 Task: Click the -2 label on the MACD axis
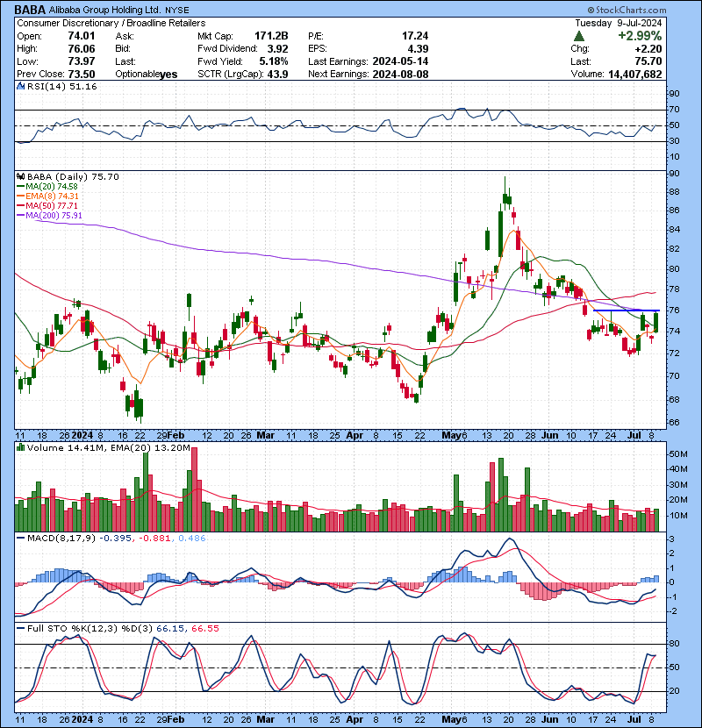coord(673,611)
